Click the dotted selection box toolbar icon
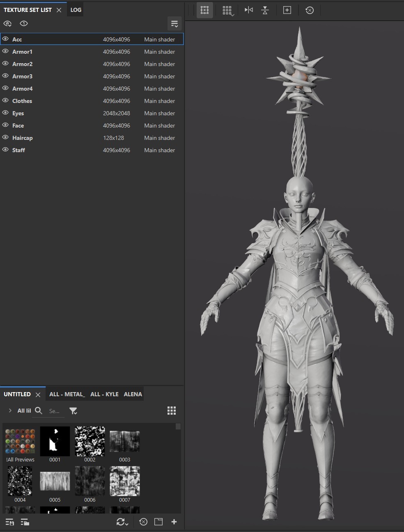 point(204,10)
